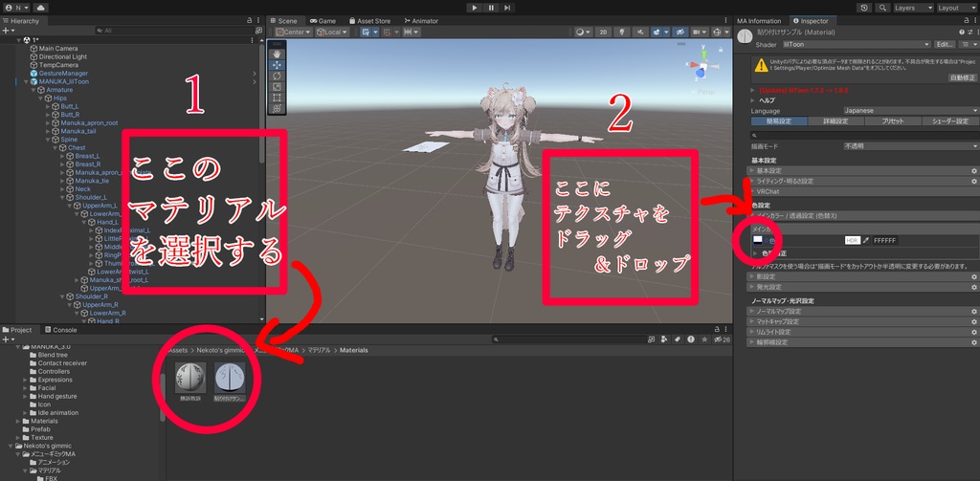Image resolution: width=980 pixels, height=481 pixels.
Task: Open the Layers dropdown
Action: pos(912,8)
